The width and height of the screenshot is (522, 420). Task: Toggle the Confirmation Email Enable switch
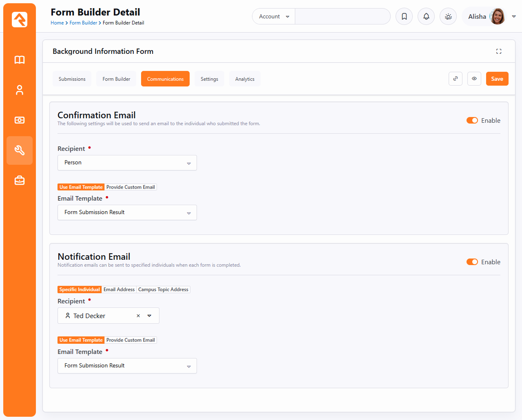pos(472,120)
